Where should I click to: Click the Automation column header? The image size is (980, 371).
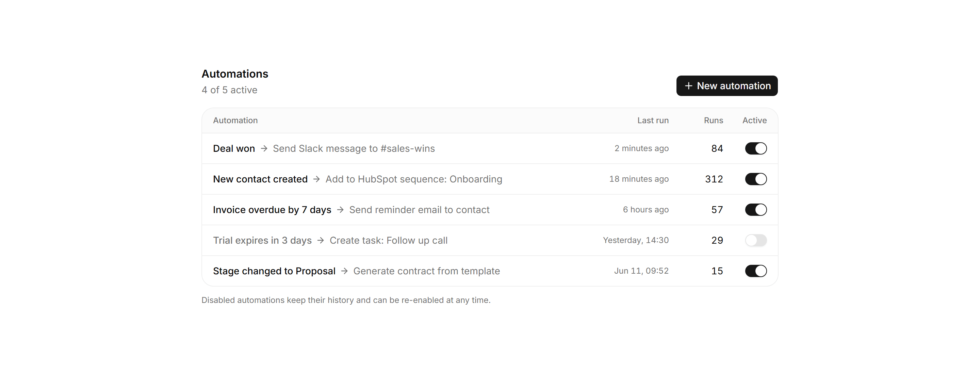pyautogui.click(x=235, y=120)
